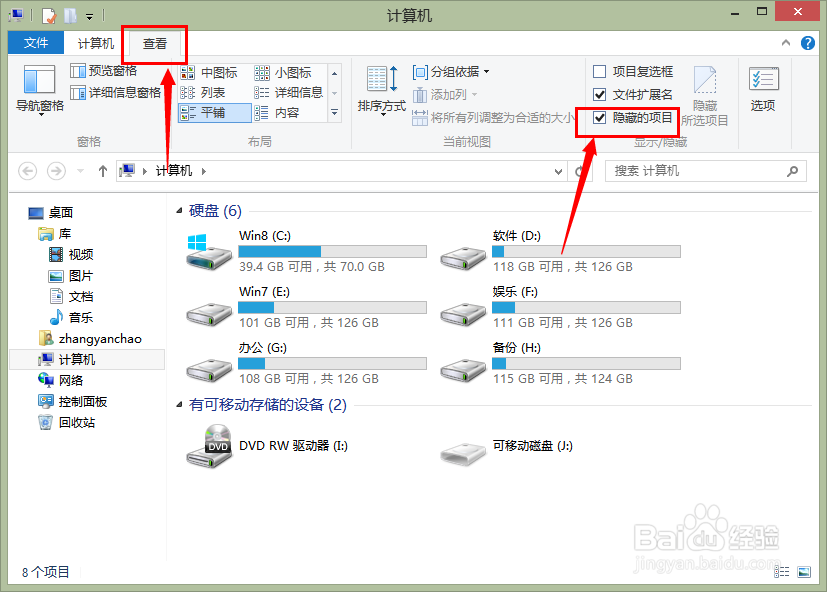Open the 文件 menu tab
The image size is (827, 592).
[36, 43]
